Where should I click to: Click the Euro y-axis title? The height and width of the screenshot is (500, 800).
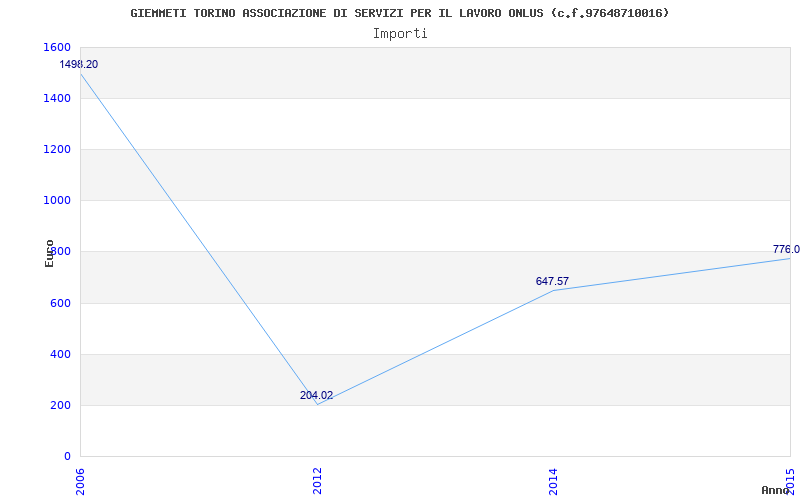point(49,253)
